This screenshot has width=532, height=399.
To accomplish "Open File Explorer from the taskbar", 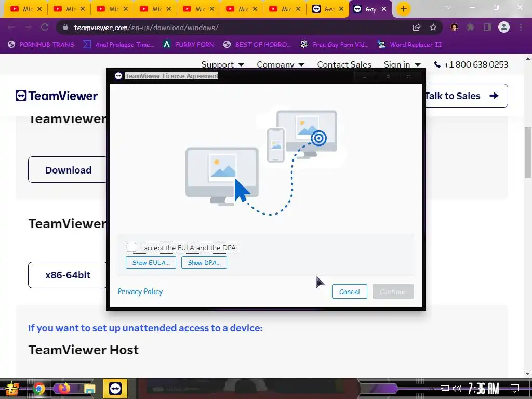I will 89,389.
